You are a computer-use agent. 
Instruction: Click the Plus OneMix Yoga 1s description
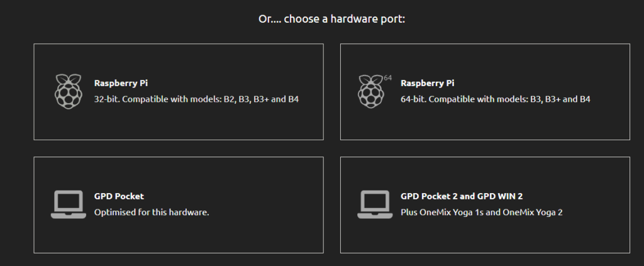point(481,213)
